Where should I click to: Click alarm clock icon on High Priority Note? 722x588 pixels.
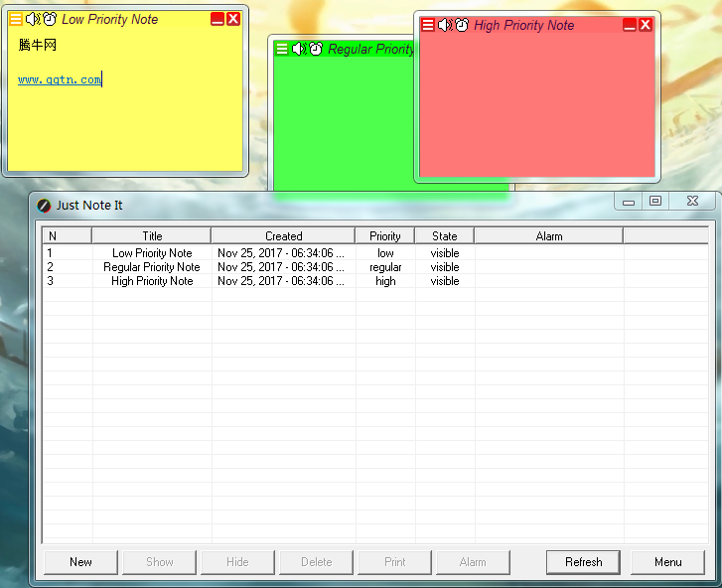[462, 25]
